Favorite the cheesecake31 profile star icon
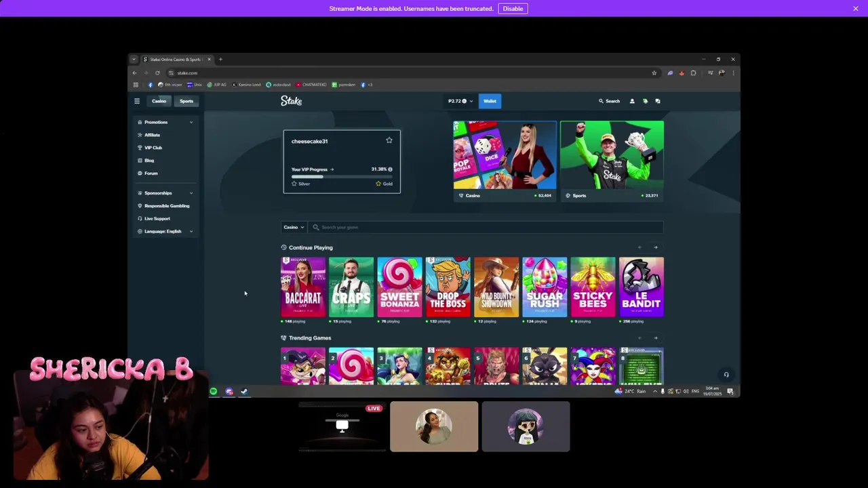The height and width of the screenshot is (488, 868). coord(389,140)
